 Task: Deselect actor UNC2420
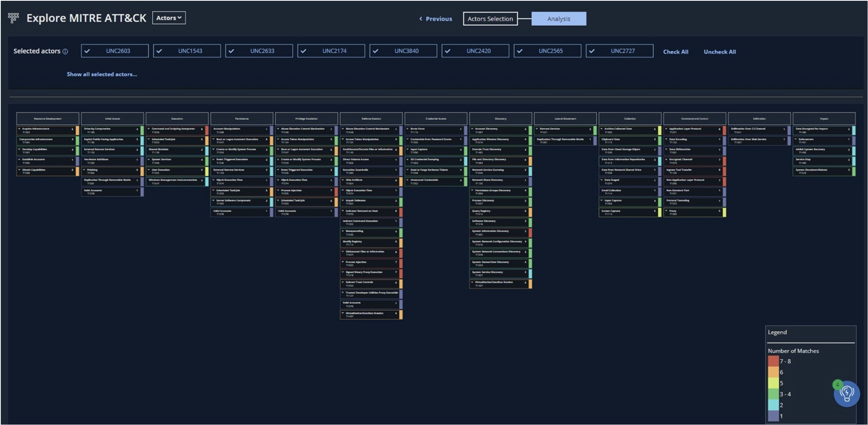pyautogui.click(x=475, y=51)
